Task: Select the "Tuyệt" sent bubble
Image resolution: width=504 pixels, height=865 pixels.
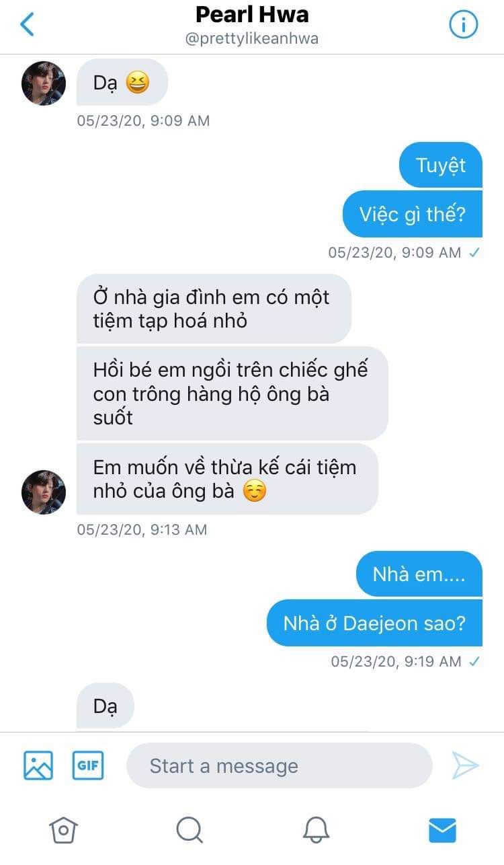Action: [441, 165]
